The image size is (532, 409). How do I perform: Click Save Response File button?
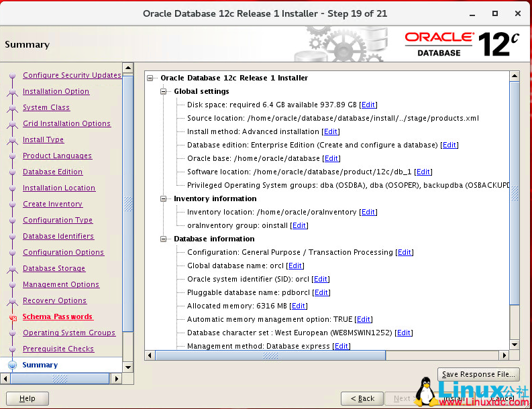(x=478, y=374)
